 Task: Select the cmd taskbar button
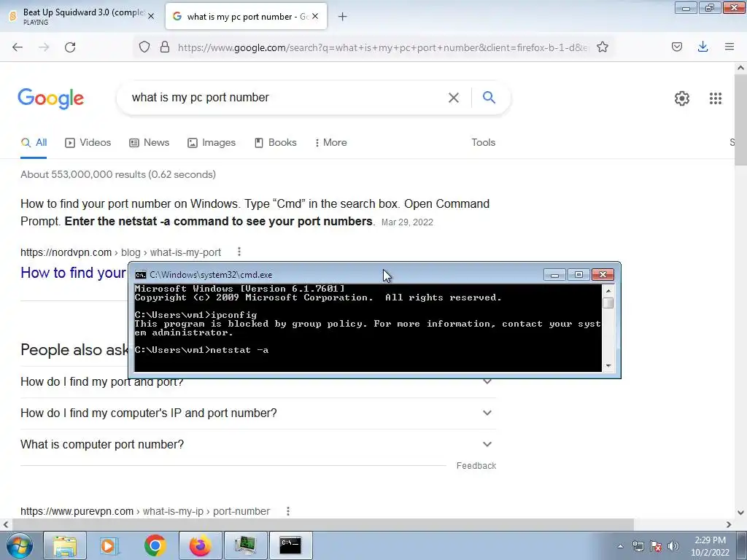(x=290, y=545)
